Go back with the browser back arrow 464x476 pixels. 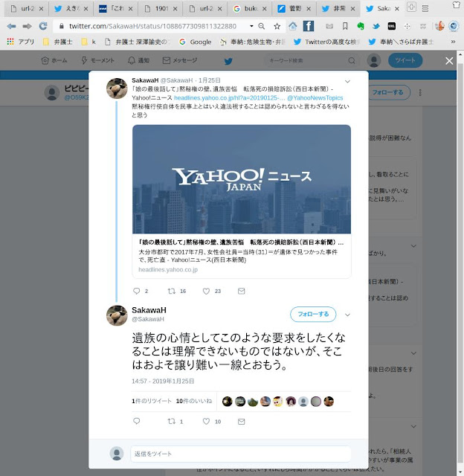click(11, 27)
